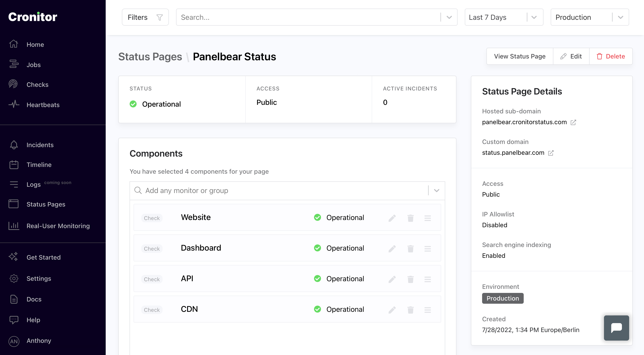Viewport: 644px width, 355px height.
Task: Open Home from the sidebar
Action: point(35,45)
